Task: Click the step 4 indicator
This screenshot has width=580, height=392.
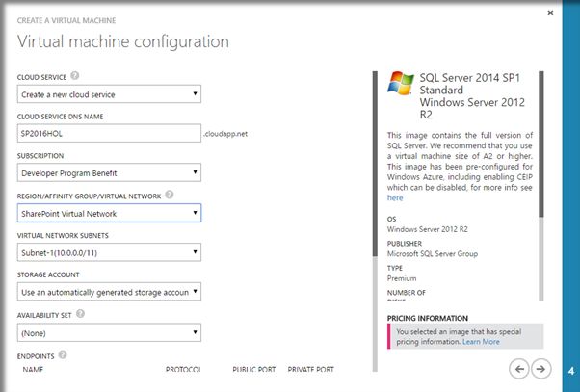Action: (x=571, y=369)
